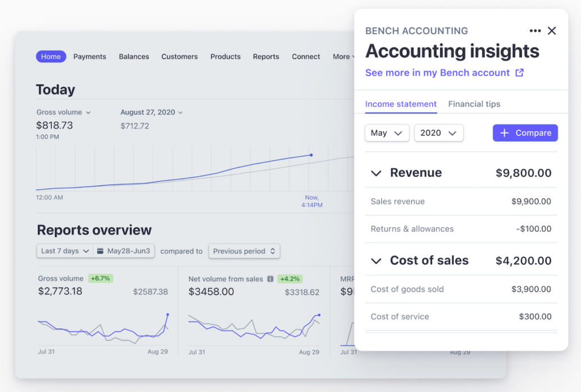581x392 pixels.
Task: Click the May28-Jun3 date range button
Action: (124, 251)
